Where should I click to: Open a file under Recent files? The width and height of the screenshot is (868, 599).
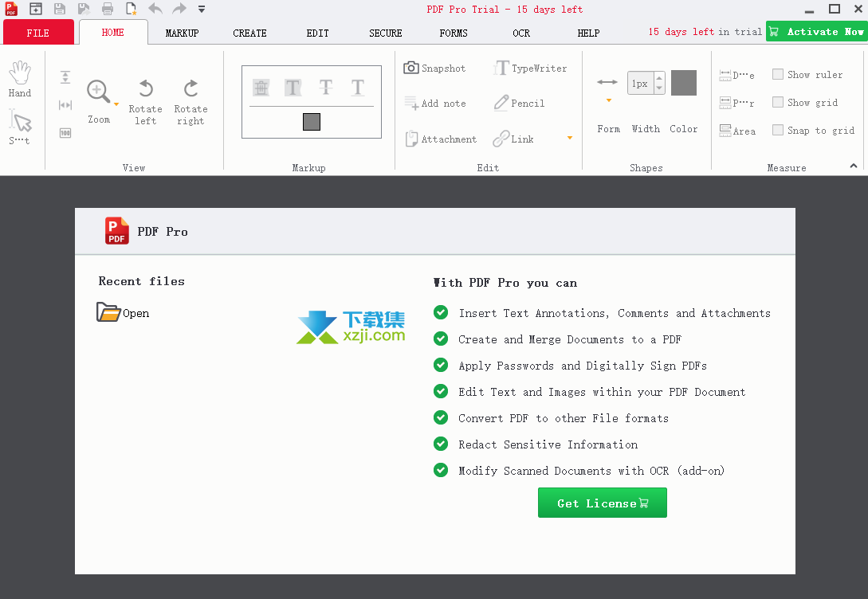pos(123,312)
